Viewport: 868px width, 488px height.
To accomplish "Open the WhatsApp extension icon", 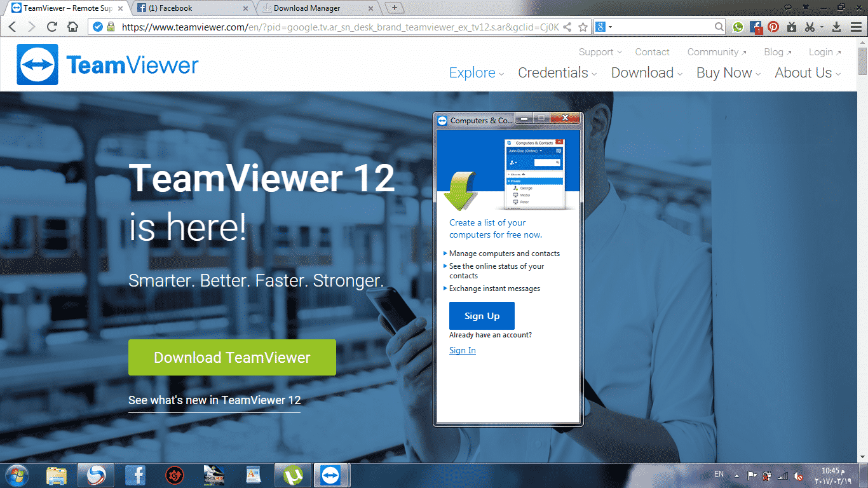I will coord(738,27).
